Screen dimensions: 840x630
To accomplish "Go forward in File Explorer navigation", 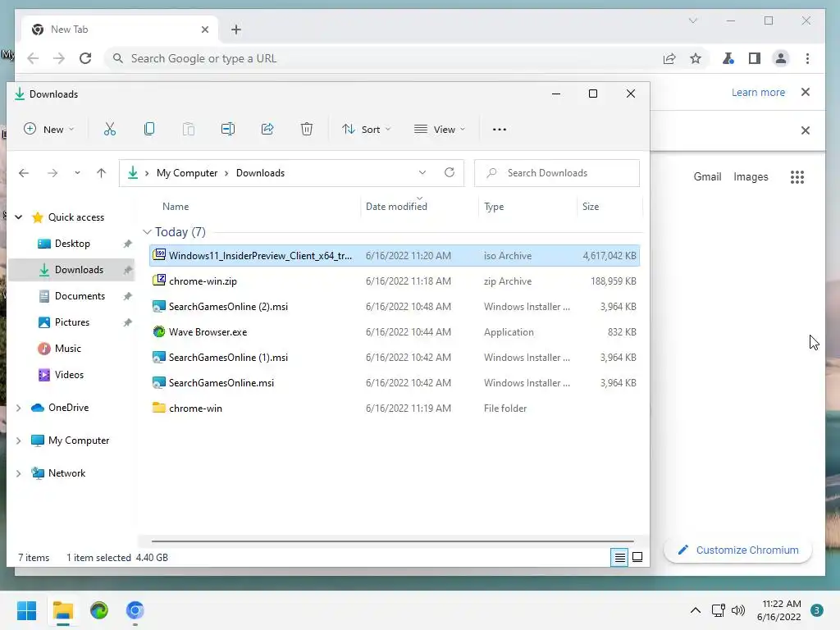I will 52,173.
